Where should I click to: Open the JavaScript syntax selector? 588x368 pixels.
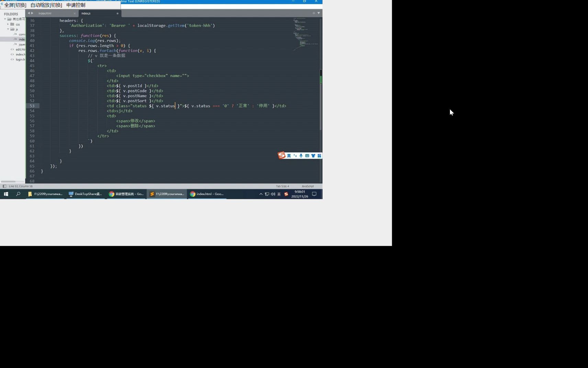(308, 186)
